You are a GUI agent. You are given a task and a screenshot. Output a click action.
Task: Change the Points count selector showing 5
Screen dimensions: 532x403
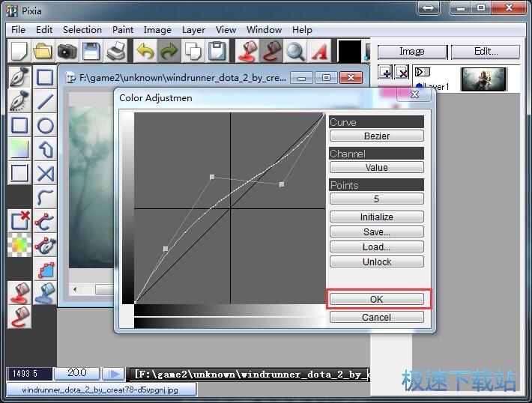pos(376,199)
